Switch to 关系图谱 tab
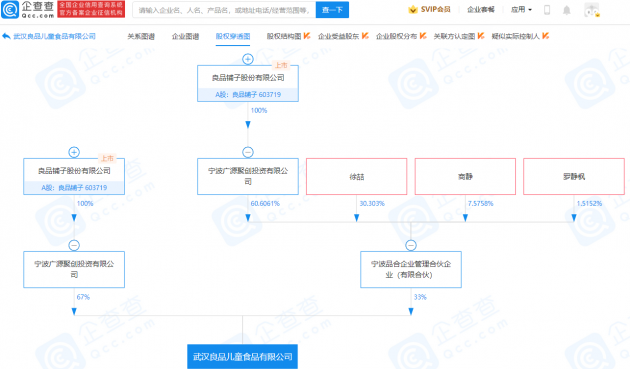The height and width of the screenshot is (369, 630). (x=141, y=36)
